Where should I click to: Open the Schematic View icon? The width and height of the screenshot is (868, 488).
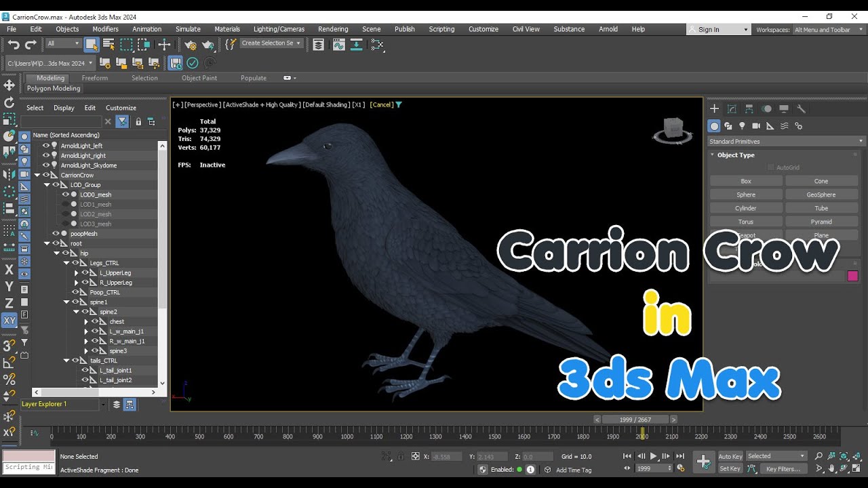coord(378,45)
